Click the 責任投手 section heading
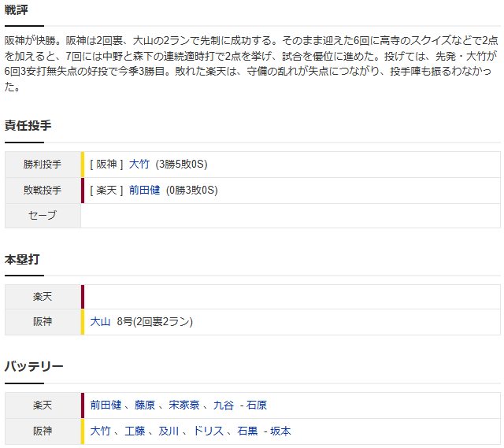504x448 pixels. point(28,125)
